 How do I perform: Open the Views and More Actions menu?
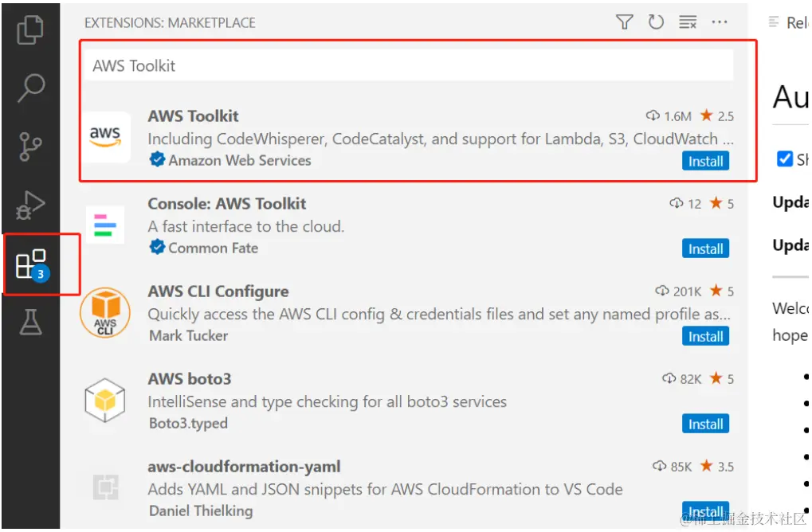click(720, 22)
